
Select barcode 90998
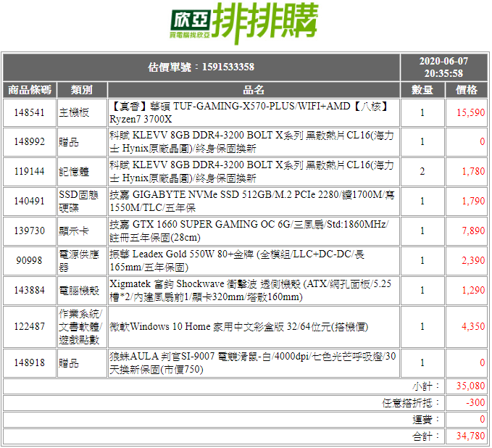30,260
